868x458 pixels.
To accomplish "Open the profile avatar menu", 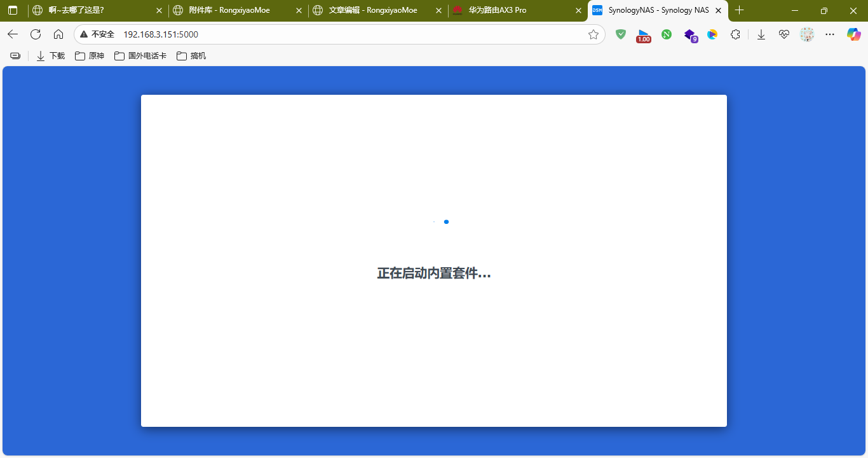I will tap(807, 34).
